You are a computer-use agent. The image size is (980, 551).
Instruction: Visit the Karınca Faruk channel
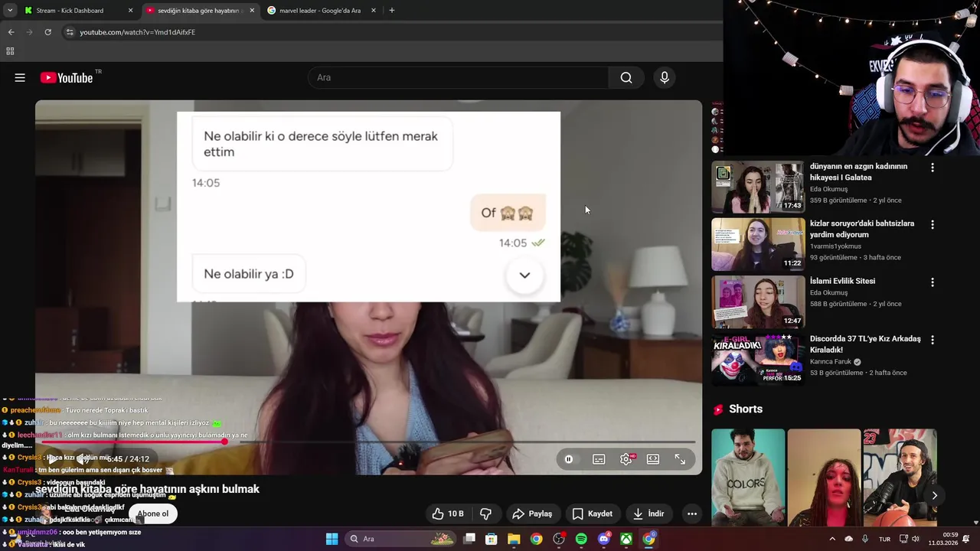830,362
